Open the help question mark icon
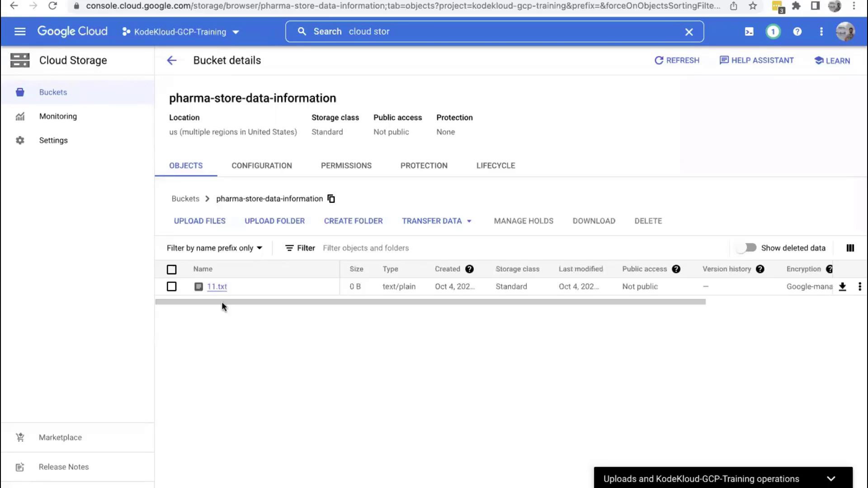 (x=797, y=32)
